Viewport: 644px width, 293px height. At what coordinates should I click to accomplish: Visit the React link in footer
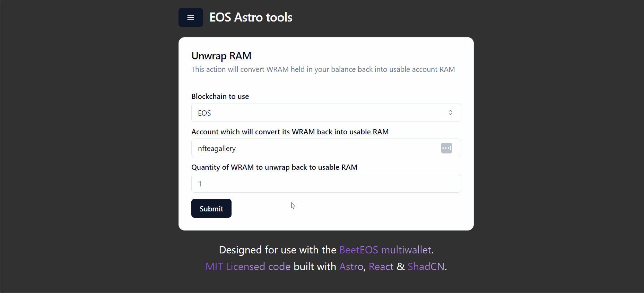tap(381, 267)
